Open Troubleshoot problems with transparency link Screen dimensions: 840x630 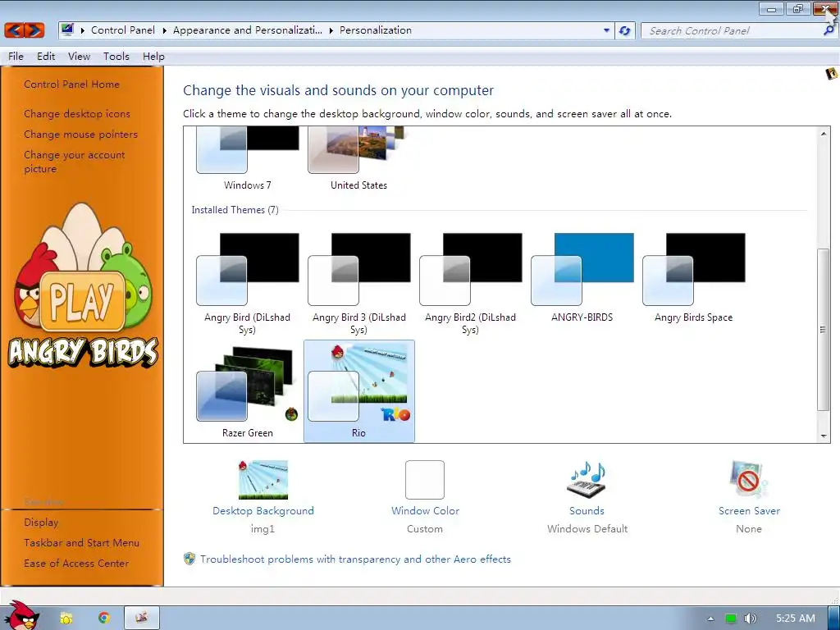pyautogui.click(x=355, y=559)
